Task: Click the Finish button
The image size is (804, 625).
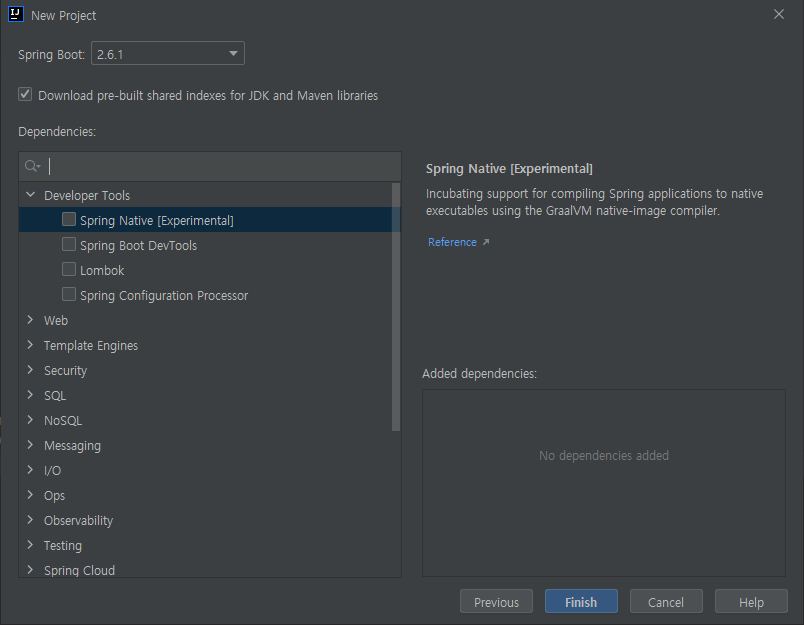Action: tap(581, 601)
